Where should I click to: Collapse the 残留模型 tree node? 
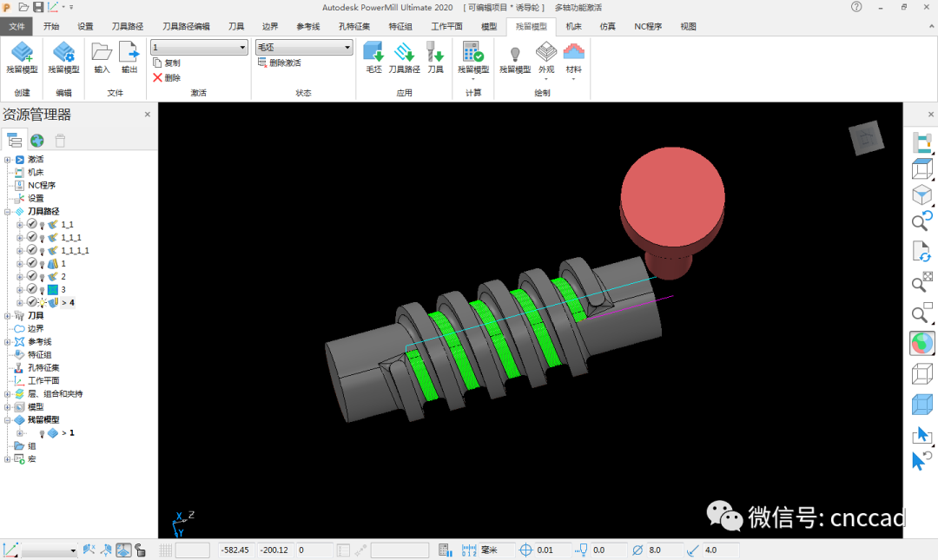point(7,420)
